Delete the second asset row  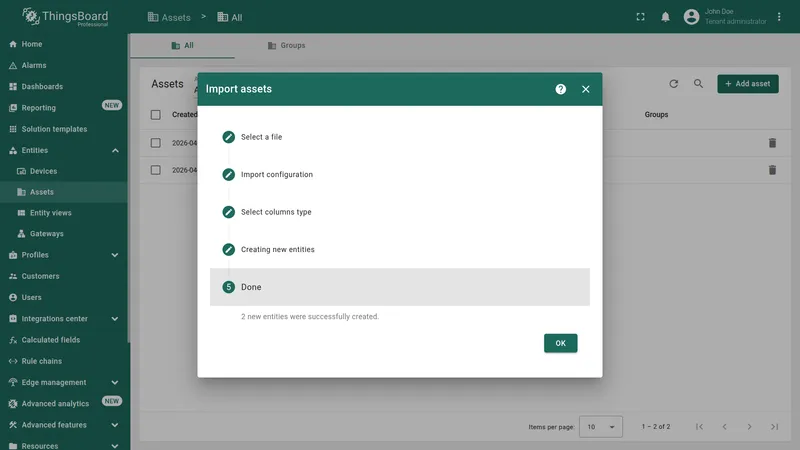[x=772, y=170]
